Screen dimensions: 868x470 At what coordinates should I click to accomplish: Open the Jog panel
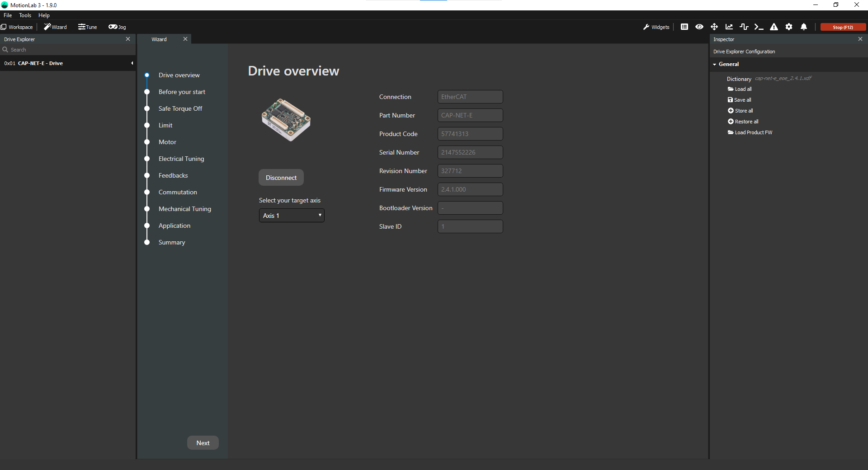tap(117, 27)
